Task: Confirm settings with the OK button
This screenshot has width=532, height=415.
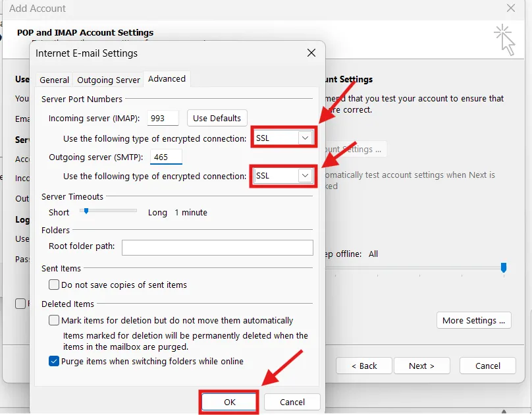Action: tap(228, 402)
